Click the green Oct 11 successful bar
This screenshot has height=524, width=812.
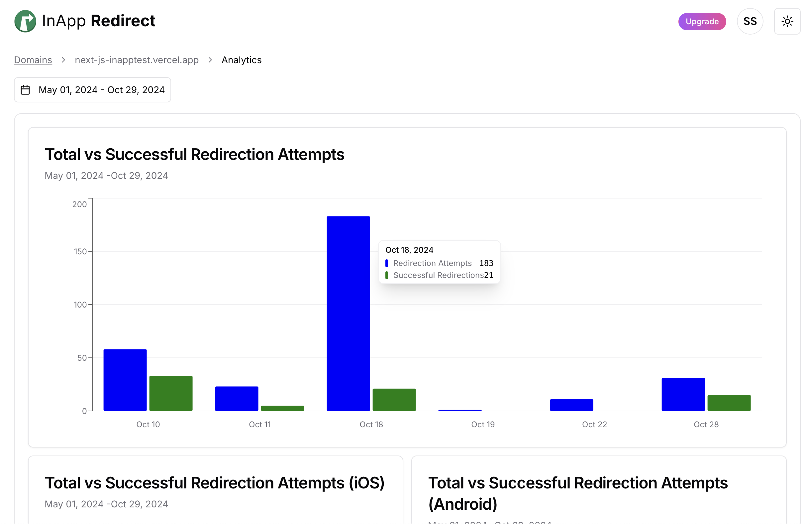[282, 408]
